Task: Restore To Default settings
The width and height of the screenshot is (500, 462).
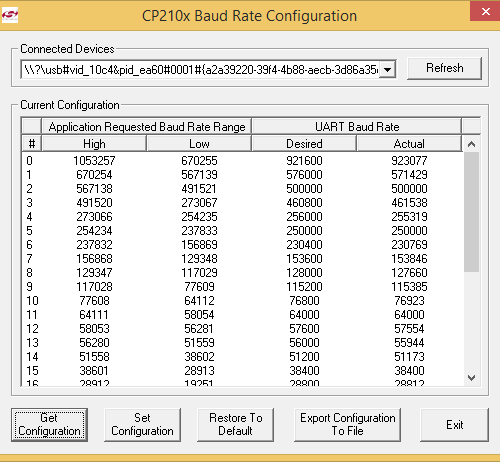Action: pyautogui.click(x=235, y=425)
